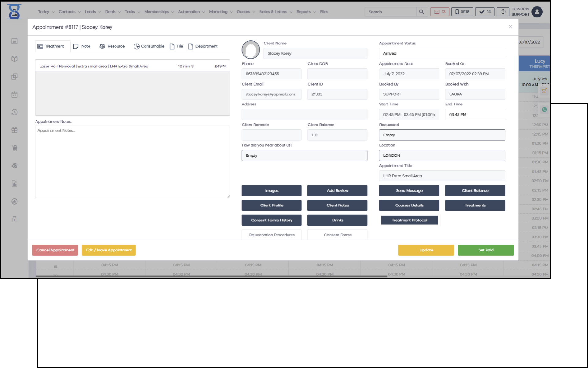Switch to the Consumable tab
Image resolution: width=588 pixels, height=368 pixels.
[149, 46]
